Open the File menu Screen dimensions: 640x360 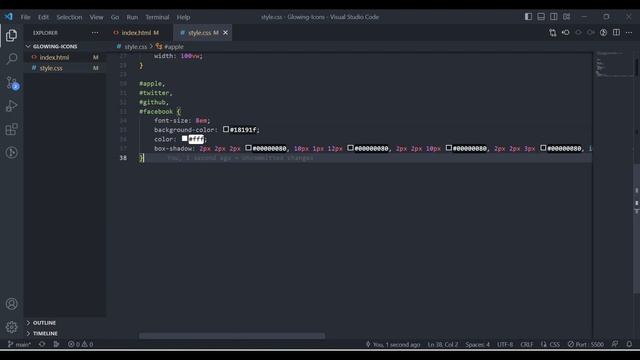point(25,17)
